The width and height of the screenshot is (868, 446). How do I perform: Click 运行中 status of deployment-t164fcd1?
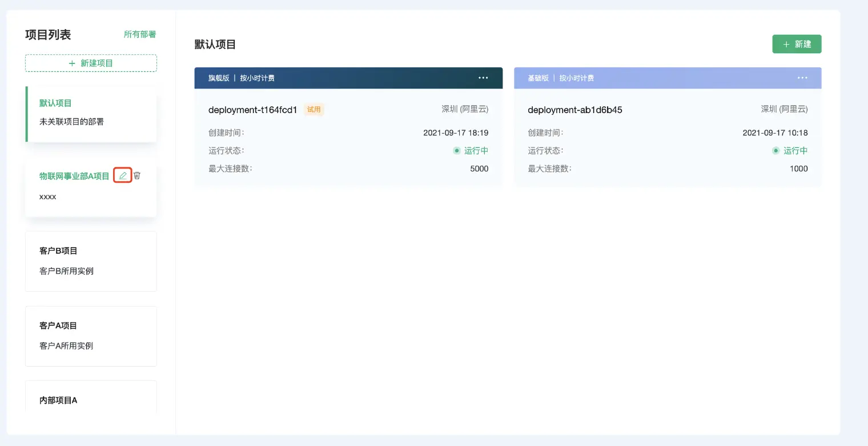tap(471, 151)
